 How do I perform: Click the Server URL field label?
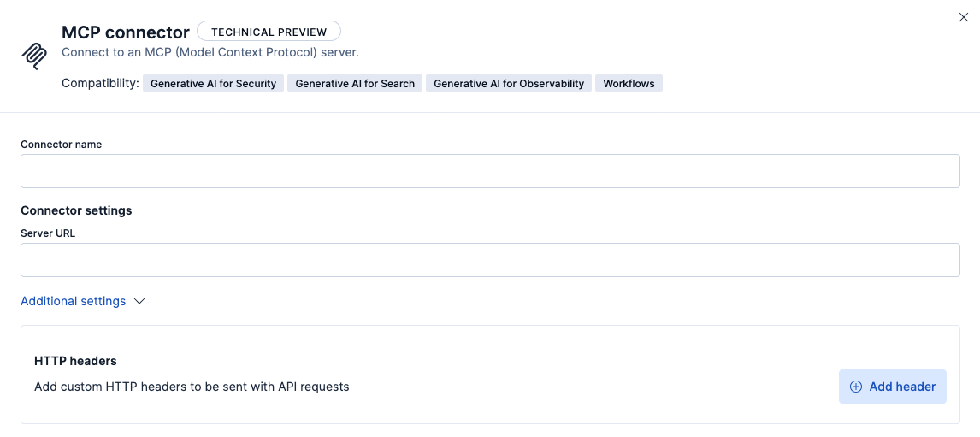pyautogui.click(x=48, y=233)
